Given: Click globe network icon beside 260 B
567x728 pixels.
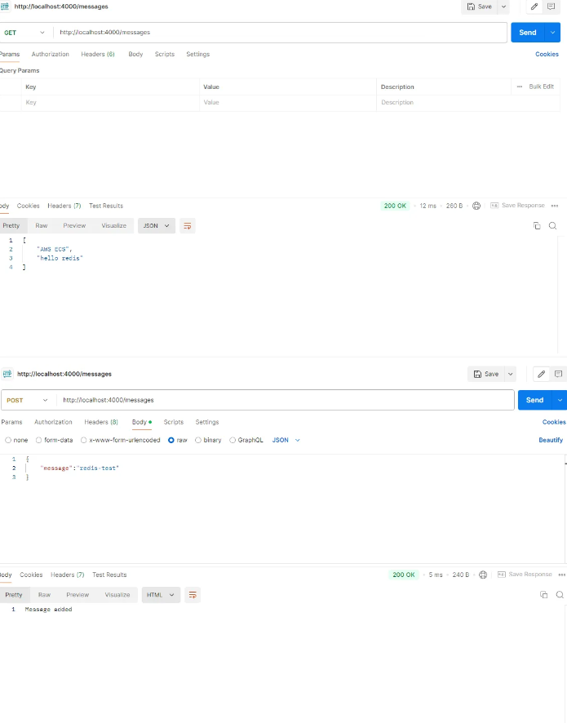Looking at the screenshot, I should click(476, 206).
